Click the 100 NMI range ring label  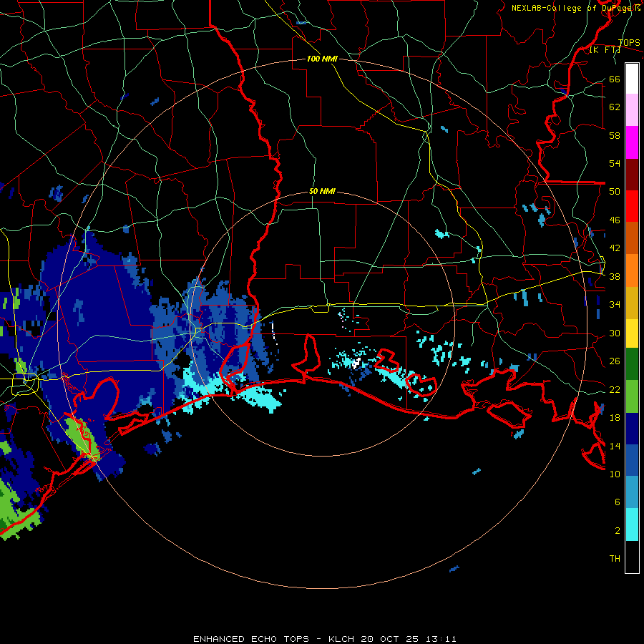[x=322, y=59]
